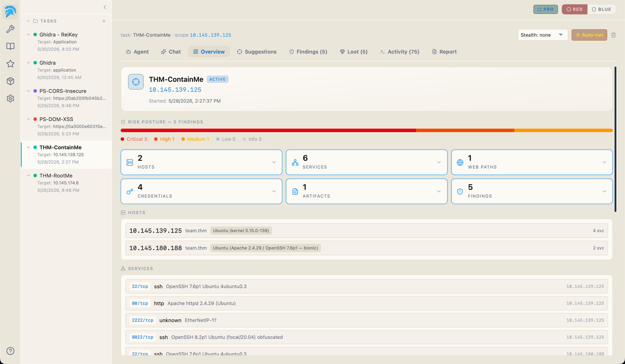The width and height of the screenshot is (625, 364).
Task: Expand the Services summary card chevron
Action: pos(439,162)
